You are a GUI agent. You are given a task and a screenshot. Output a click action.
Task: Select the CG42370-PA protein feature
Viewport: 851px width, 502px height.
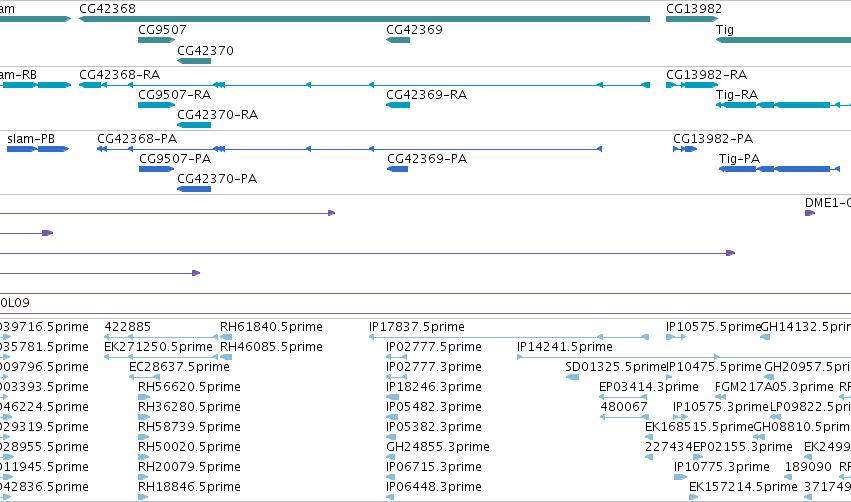tap(194, 189)
